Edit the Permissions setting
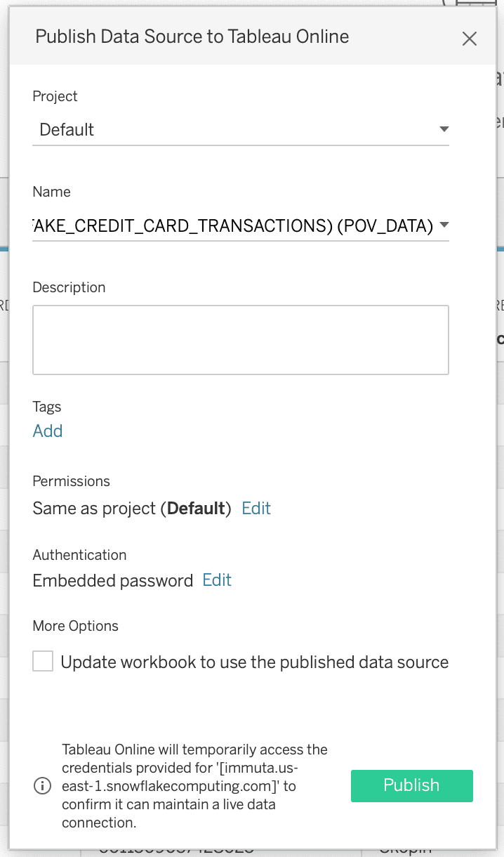 [x=256, y=508]
